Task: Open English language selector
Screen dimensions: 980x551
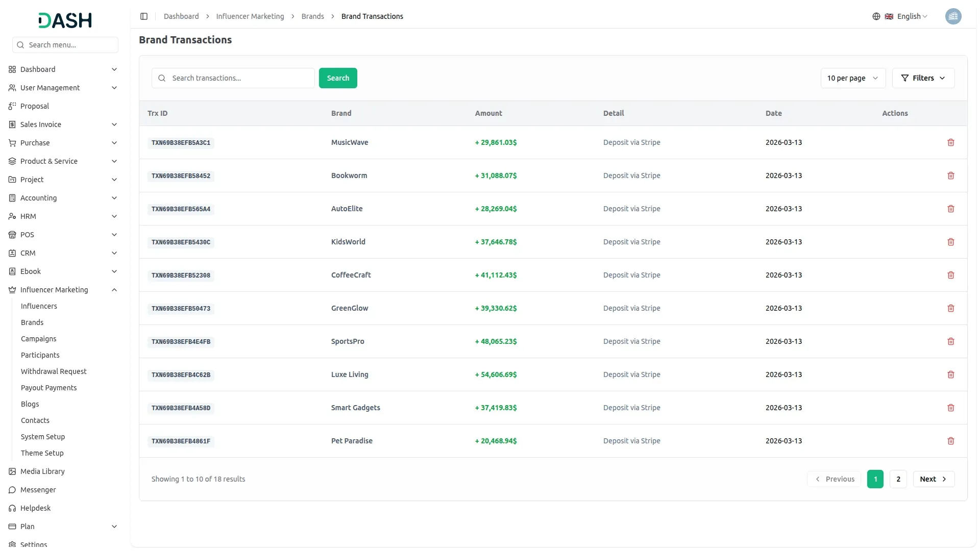Action: tap(912, 16)
